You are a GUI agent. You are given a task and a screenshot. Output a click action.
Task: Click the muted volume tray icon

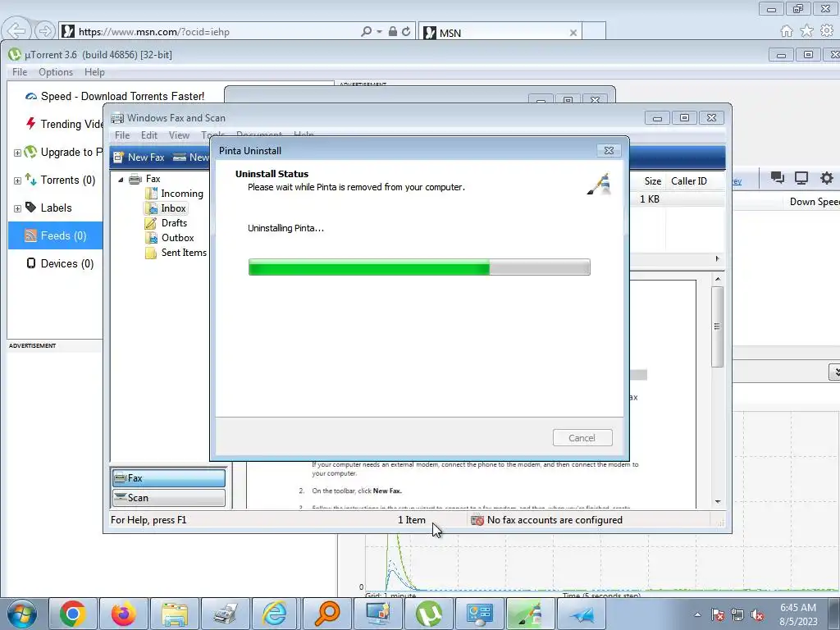[x=757, y=614]
